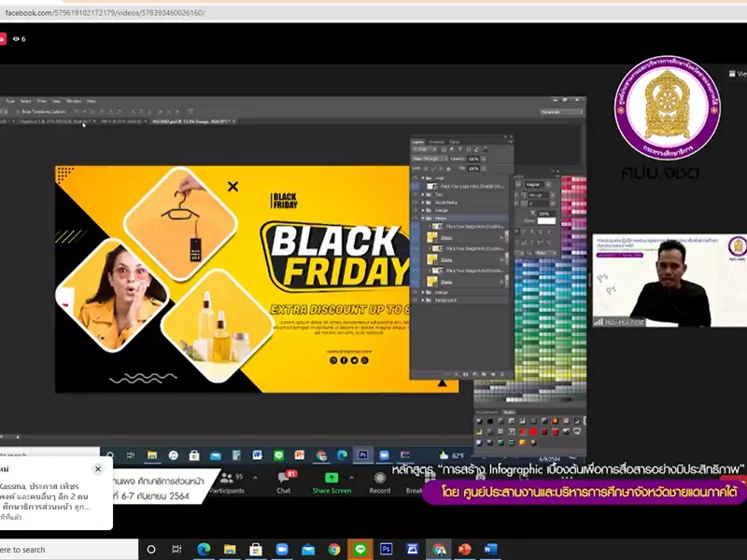This screenshot has width=747, height=560.
Task: Open Pass Through blend mode dropdown
Action: 430,159
